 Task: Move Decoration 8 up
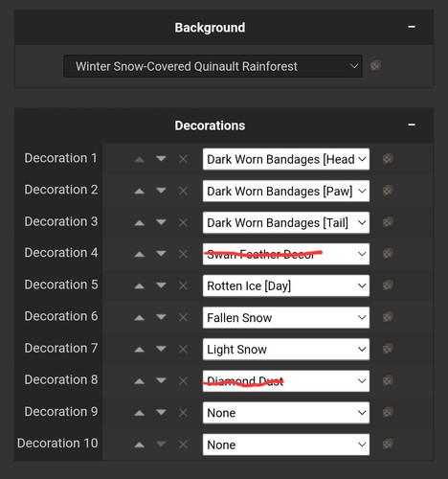(x=140, y=381)
